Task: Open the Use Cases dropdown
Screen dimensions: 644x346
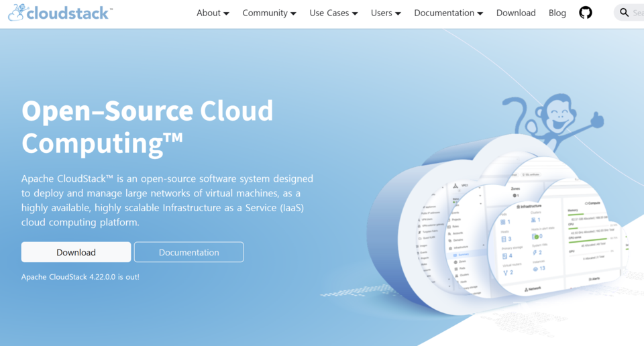Action: [x=333, y=13]
